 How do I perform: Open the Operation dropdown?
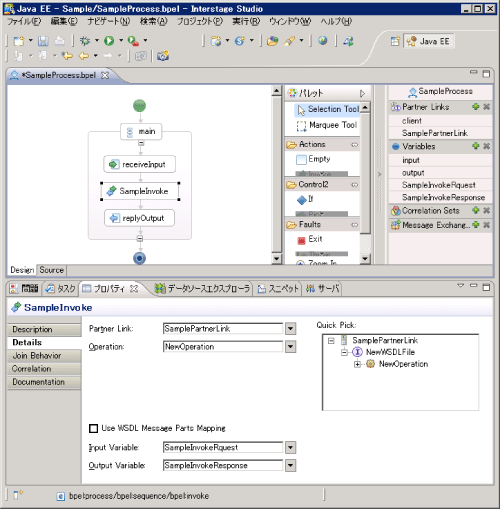[x=290, y=347]
